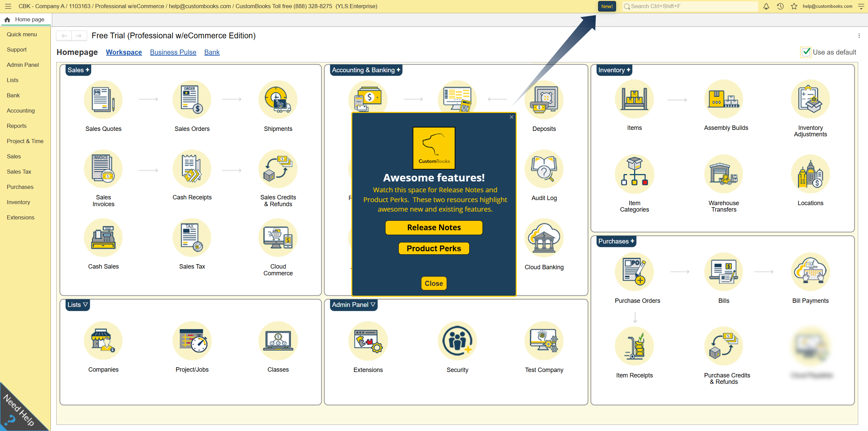Expand the Admin Panel section header
Viewport: 868px width, 431px height.
[x=353, y=305]
